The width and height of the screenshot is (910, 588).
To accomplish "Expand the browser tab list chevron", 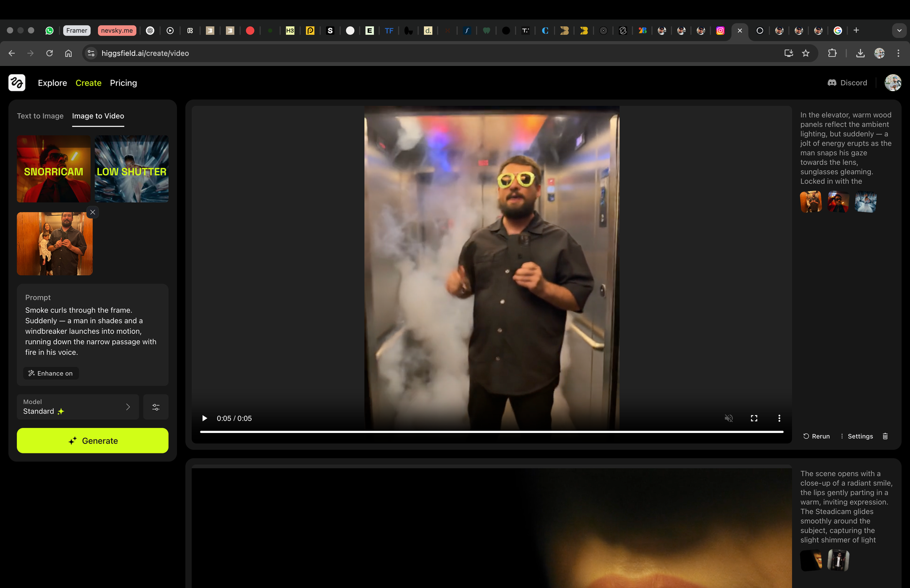I will pos(899,30).
